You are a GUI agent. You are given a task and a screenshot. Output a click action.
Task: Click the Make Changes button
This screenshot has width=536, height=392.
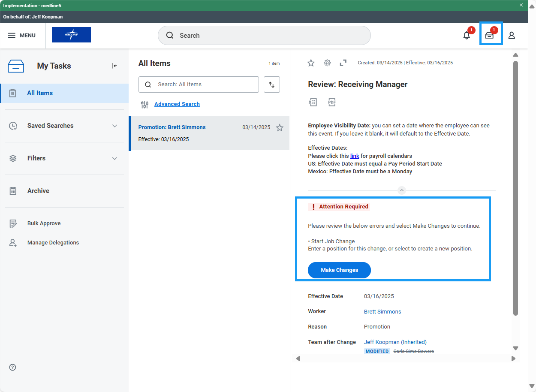coord(339,270)
